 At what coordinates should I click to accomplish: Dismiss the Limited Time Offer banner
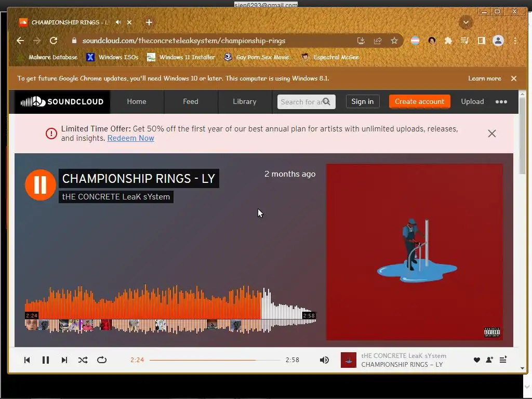pyautogui.click(x=491, y=134)
